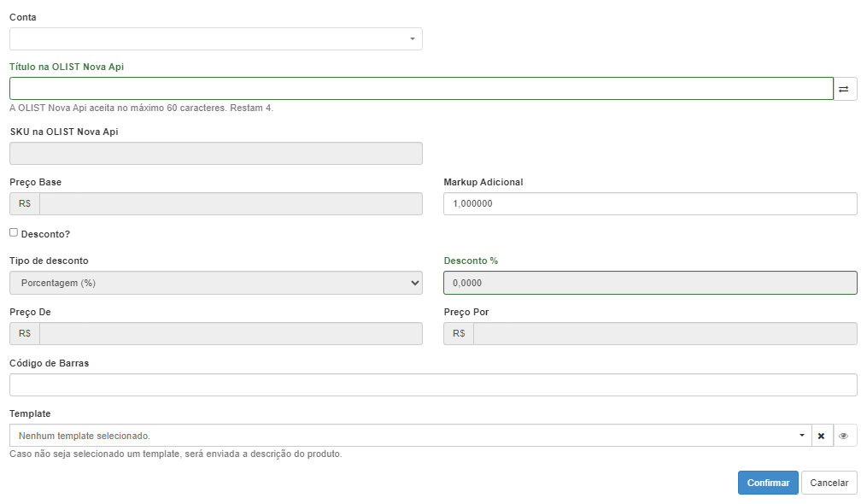The image size is (867, 504).
Task: Click the R$ prefix of Preço Por
Action: [459, 334]
